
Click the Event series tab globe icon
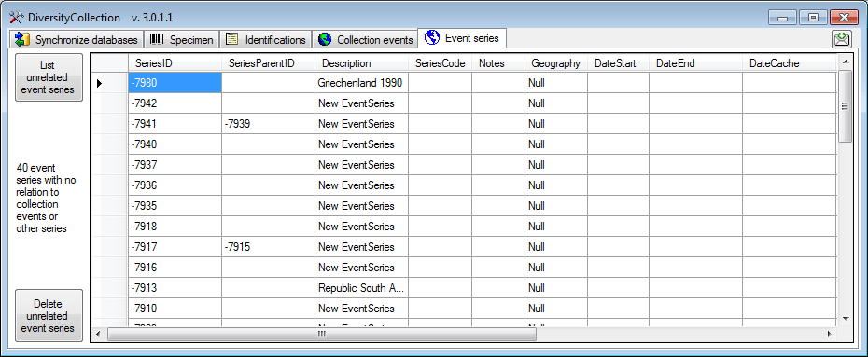tap(432, 37)
